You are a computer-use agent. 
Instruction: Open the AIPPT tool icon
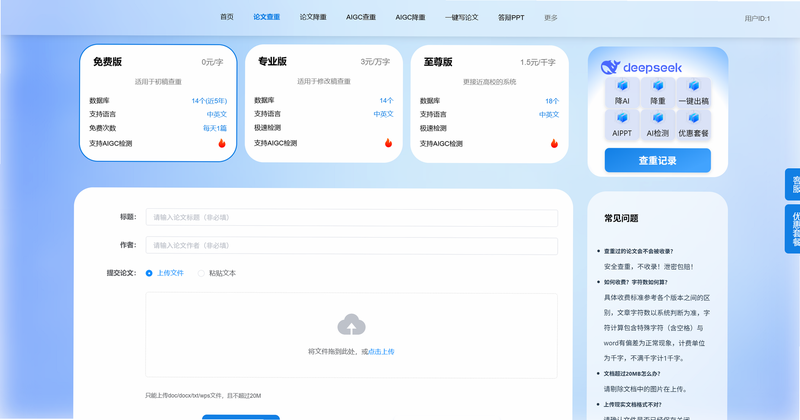pyautogui.click(x=622, y=125)
